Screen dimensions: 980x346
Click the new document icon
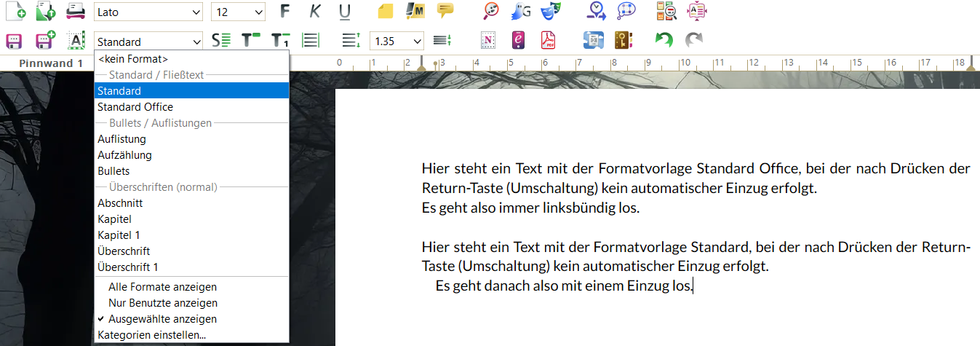15,12
